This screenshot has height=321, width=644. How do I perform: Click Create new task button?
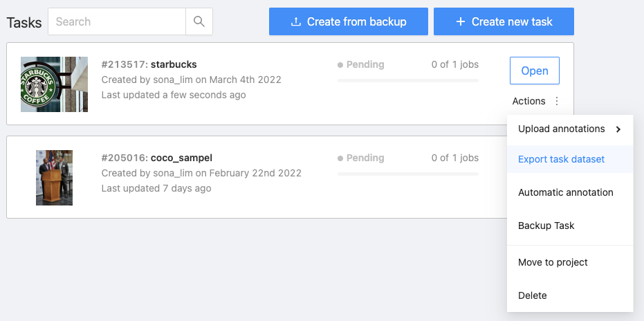pyautogui.click(x=504, y=21)
